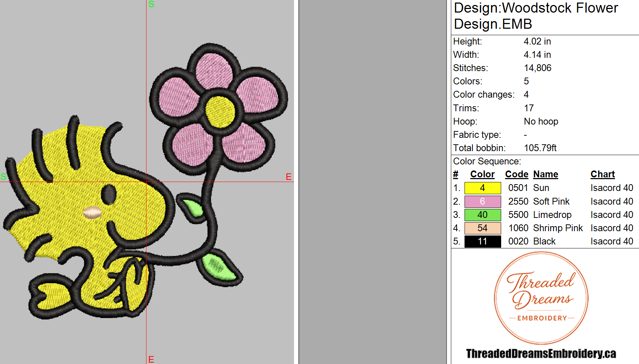Click the Soft Pink color swatch numbered 6

point(482,201)
